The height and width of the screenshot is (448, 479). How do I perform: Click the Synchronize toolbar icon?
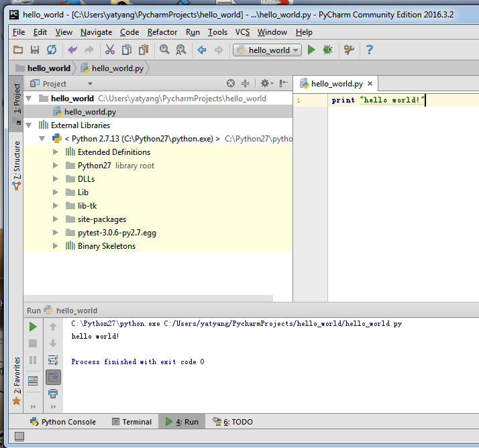point(52,50)
